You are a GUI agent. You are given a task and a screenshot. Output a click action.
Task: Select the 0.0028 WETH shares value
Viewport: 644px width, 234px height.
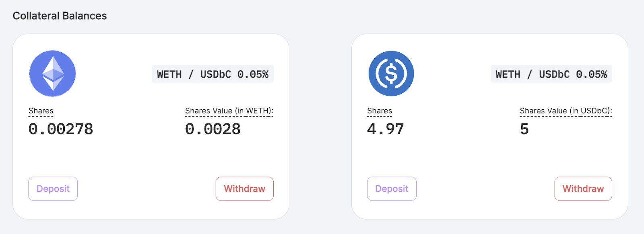coord(213,129)
